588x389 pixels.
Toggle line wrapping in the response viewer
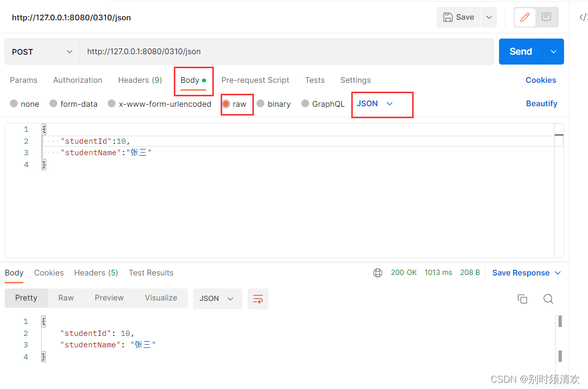258,299
